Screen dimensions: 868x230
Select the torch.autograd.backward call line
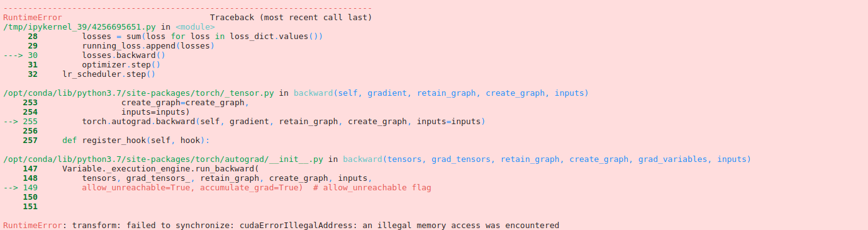click(x=284, y=122)
